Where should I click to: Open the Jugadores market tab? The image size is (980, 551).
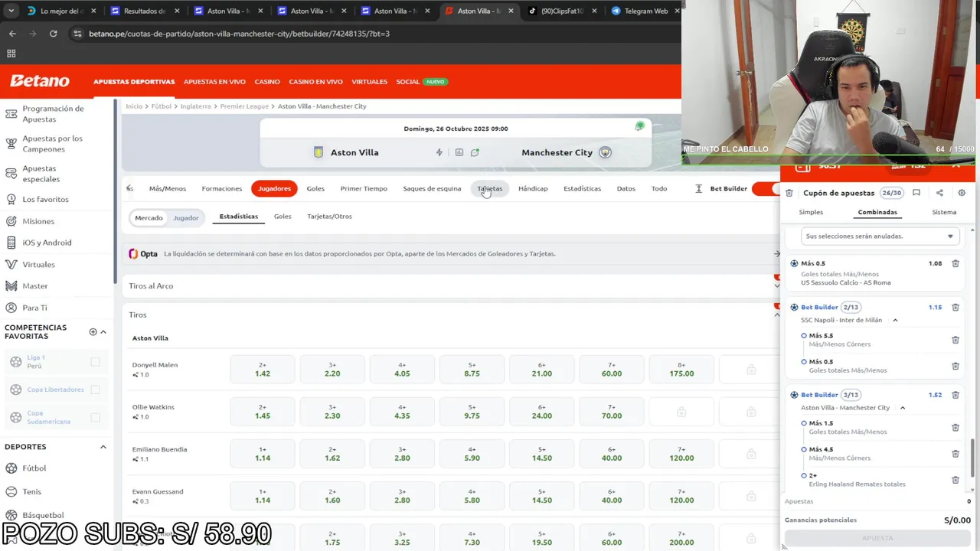coord(274,188)
